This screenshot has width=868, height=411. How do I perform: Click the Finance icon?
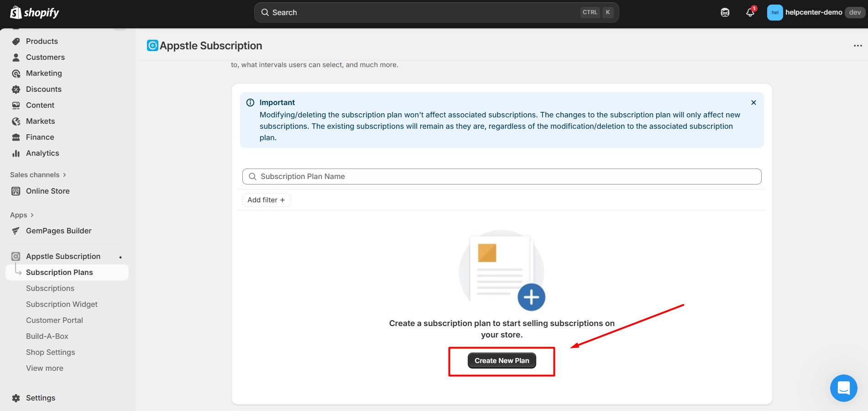click(x=16, y=137)
